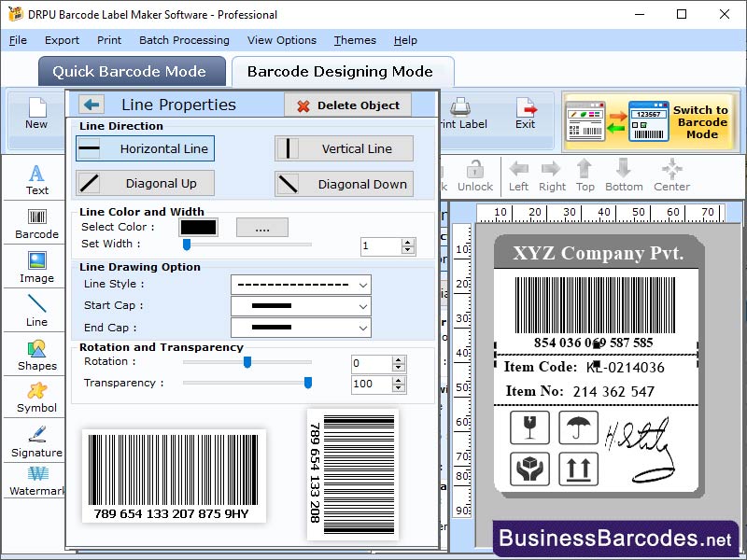Select the Symbol tool
The width and height of the screenshot is (747, 560).
[36, 398]
